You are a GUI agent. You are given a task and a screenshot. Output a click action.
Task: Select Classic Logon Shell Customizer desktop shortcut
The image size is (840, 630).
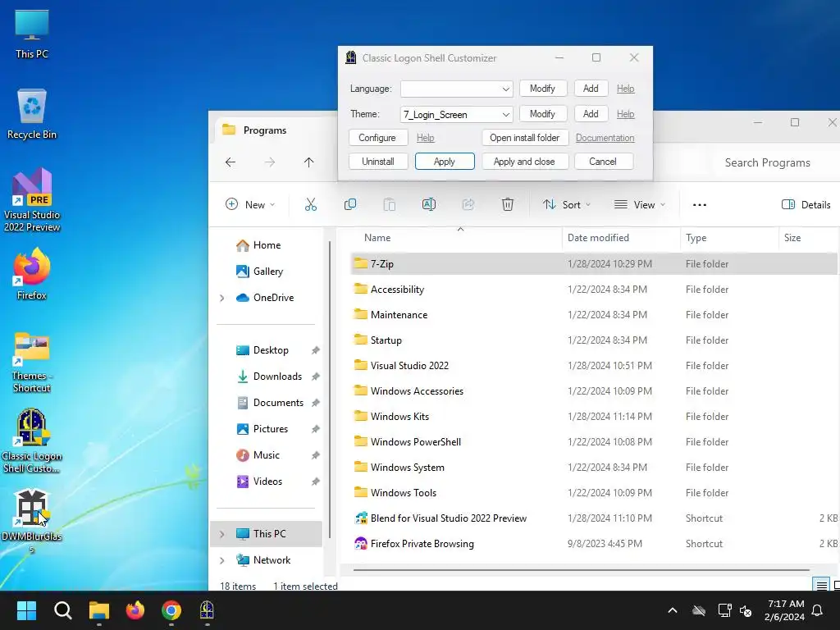[32, 441]
